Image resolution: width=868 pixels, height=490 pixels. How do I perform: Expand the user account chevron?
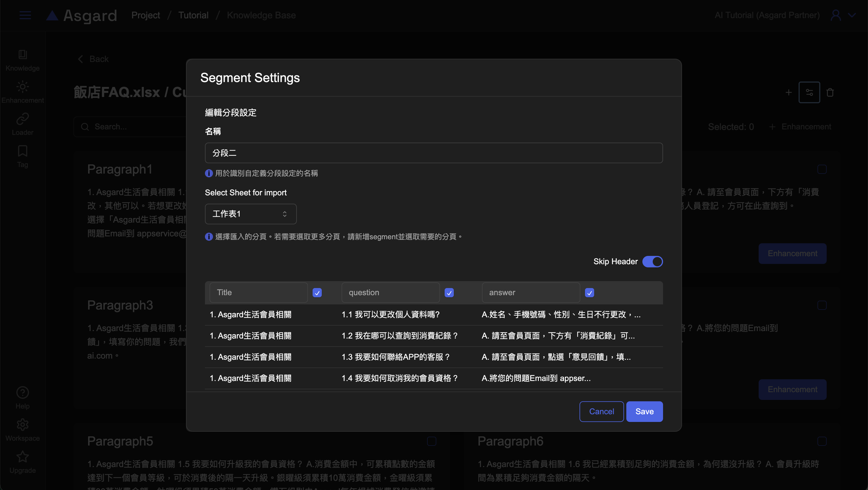852,15
